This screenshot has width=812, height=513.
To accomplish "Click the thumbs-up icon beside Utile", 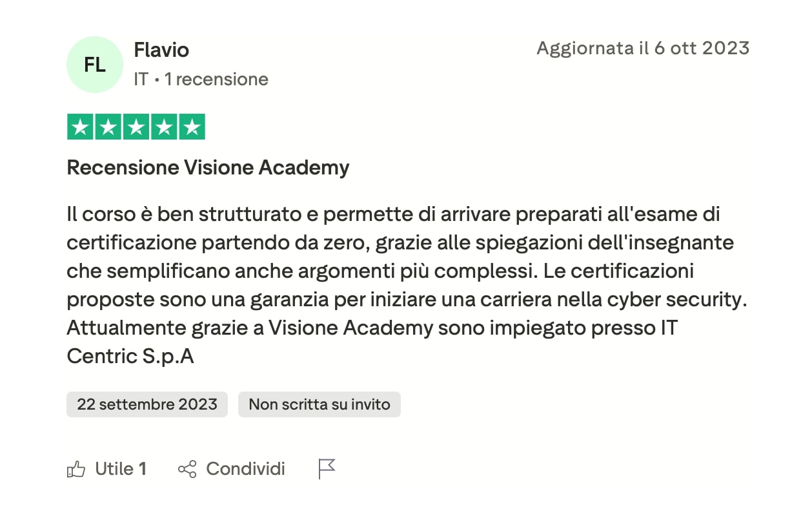I will pyautogui.click(x=76, y=469).
